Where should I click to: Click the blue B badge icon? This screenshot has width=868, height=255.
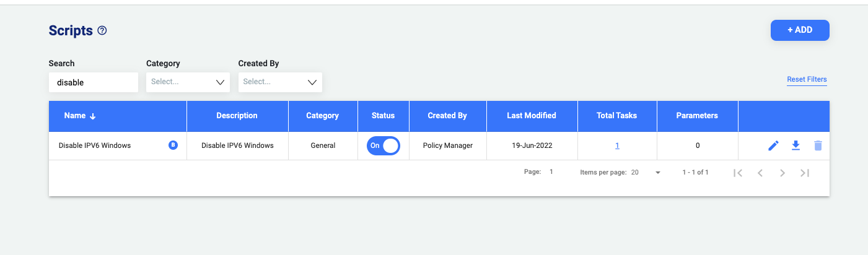[173, 145]
